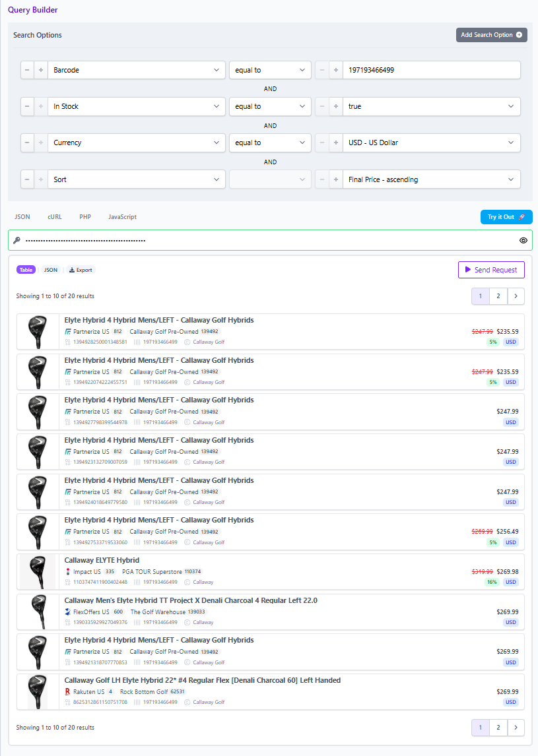The height and width of the screenshot is (756, 538).
Task: Toggle API key visibility with the eye icon
Action: coord(523,240)
